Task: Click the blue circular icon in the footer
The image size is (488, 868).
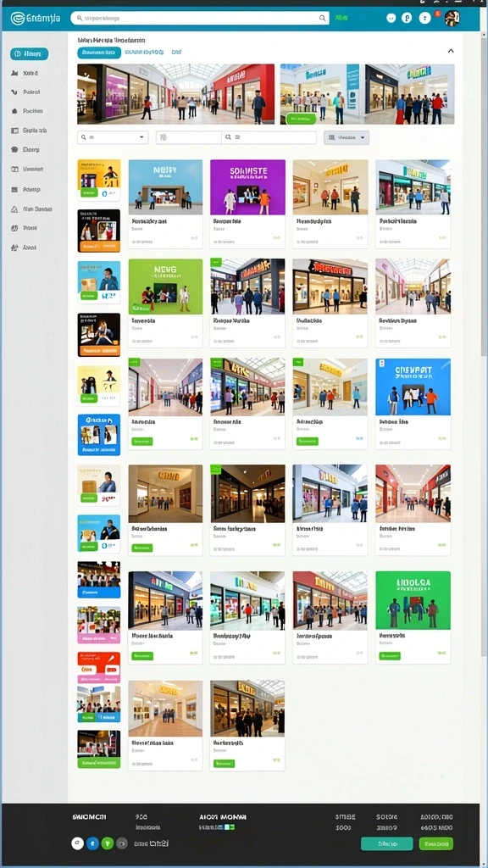Action: [93, 843]
